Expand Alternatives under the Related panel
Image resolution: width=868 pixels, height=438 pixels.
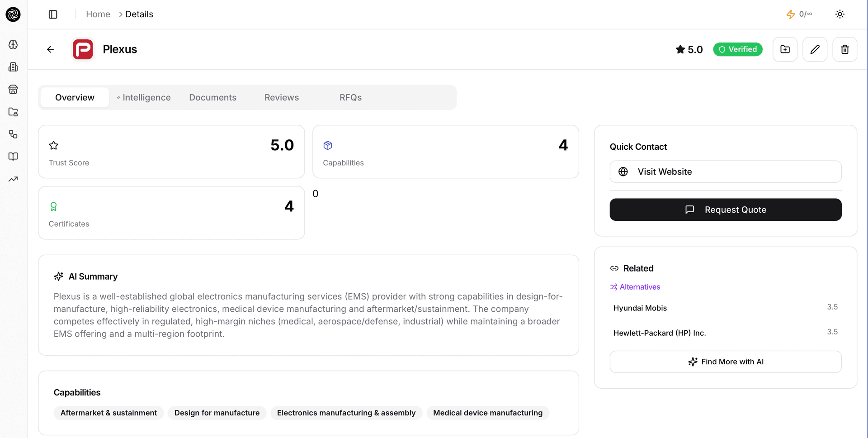coord(635,286)
